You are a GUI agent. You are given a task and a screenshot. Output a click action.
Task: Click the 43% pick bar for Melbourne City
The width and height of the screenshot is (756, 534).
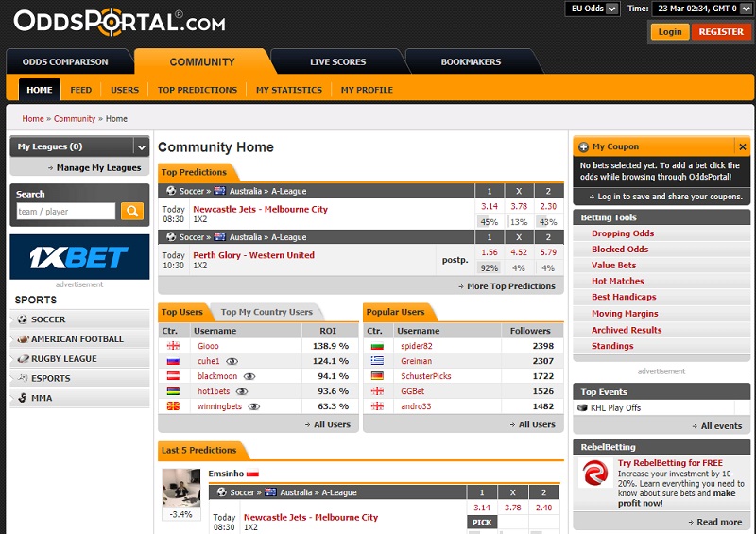(548, 222)
